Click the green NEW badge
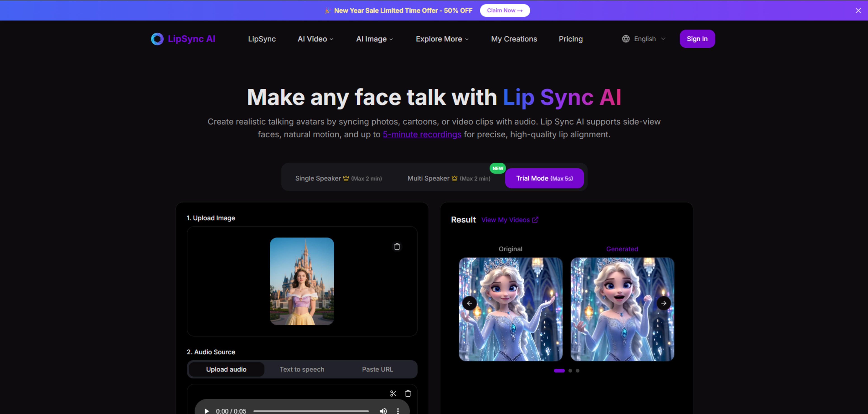Viewport: 868px width, 414px height. 498,168
